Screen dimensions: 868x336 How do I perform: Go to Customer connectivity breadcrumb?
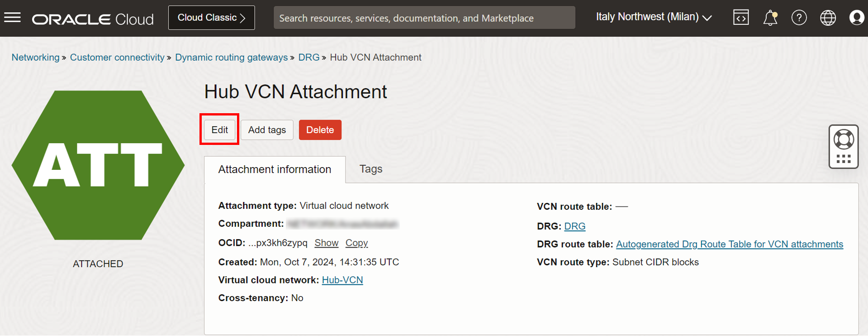[x=117, y=58]
